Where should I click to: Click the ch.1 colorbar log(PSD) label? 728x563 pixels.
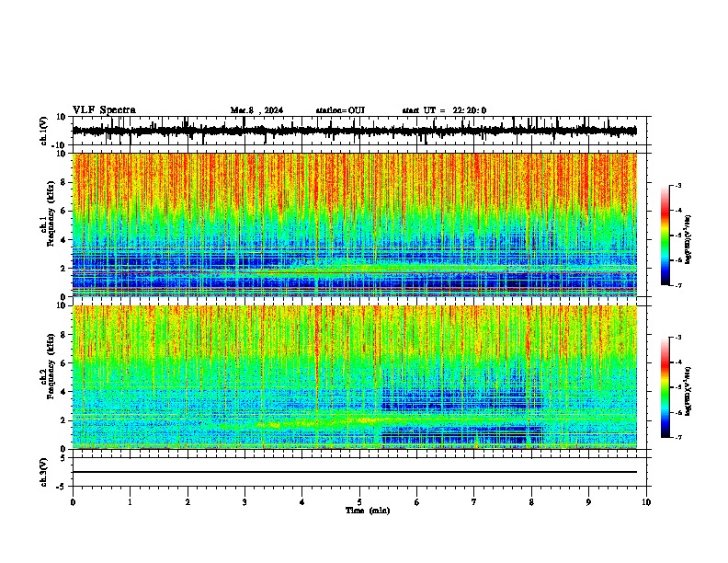coord(688,240)
